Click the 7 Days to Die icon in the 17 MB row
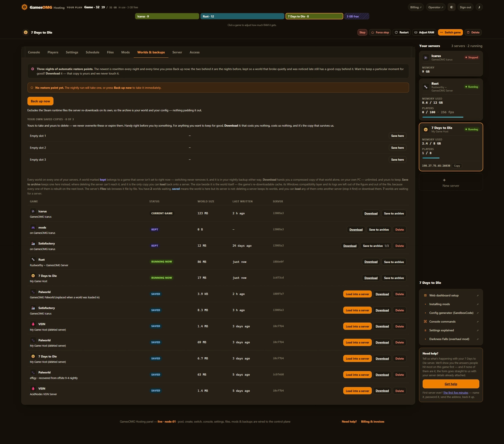 (x=33, y=276)
